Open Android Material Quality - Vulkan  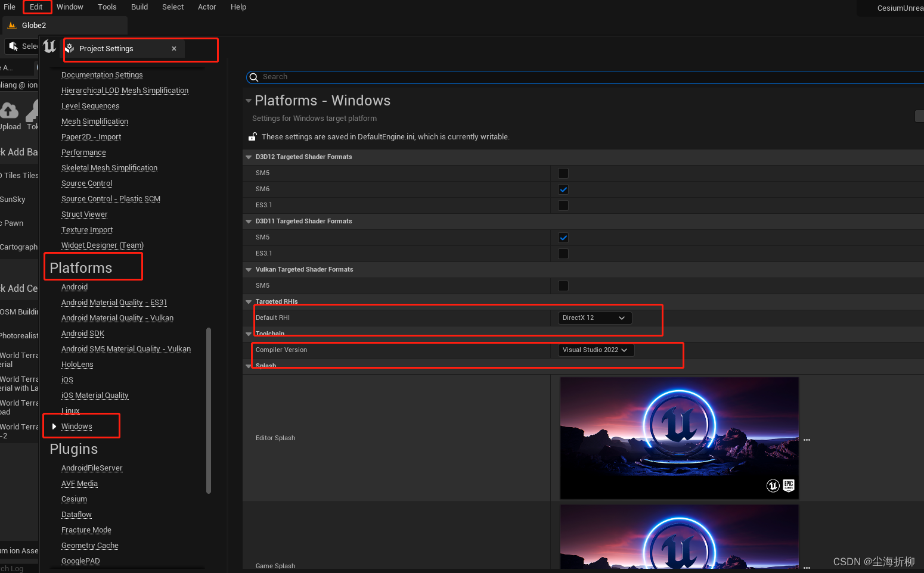click(117, 318)
